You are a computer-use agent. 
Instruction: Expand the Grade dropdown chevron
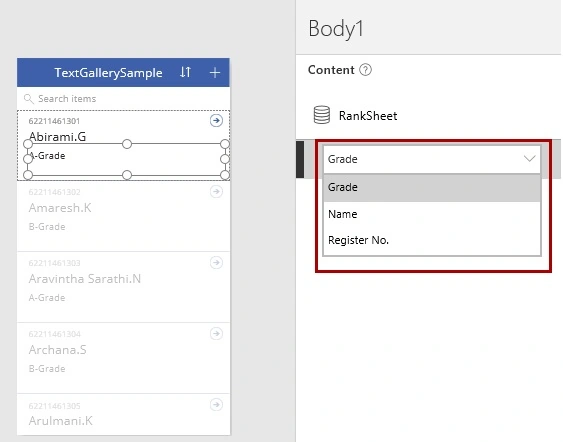530,159
